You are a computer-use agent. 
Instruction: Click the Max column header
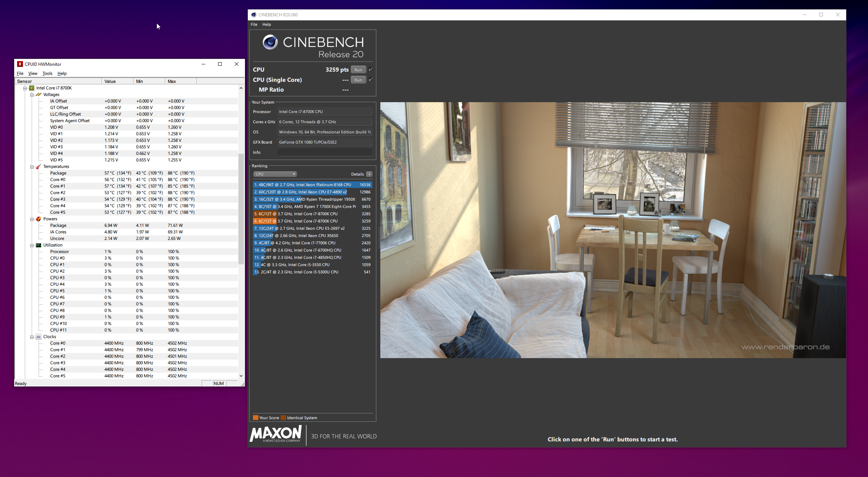pyautogui.click(x=181, y=81)
